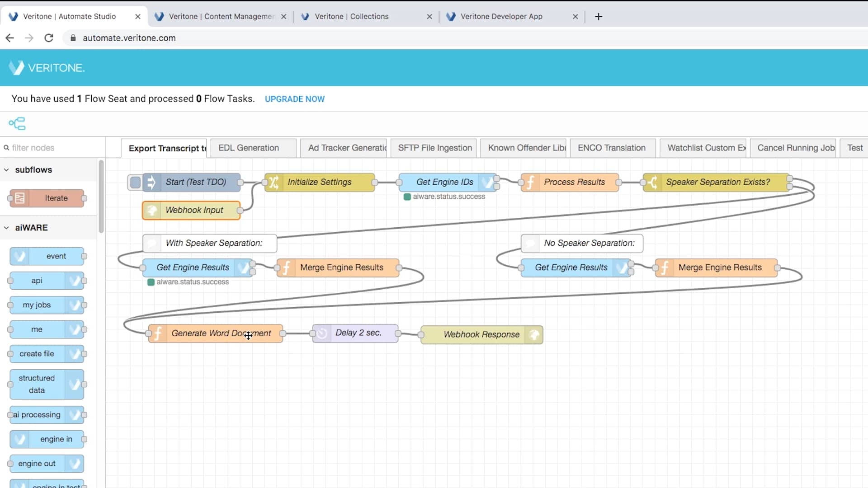
Task: Click the filter nodes search field
Action: tap(53, 148)
